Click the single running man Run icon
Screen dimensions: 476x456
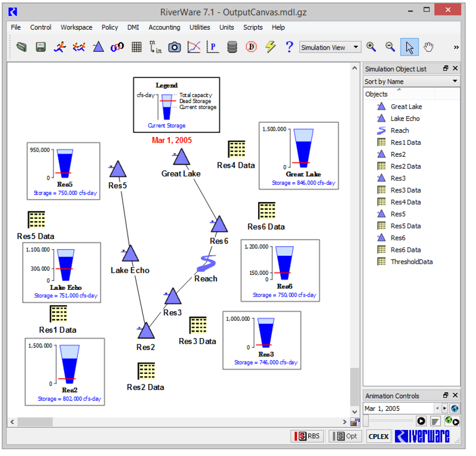pyautogui.click(x=60, y=47)
